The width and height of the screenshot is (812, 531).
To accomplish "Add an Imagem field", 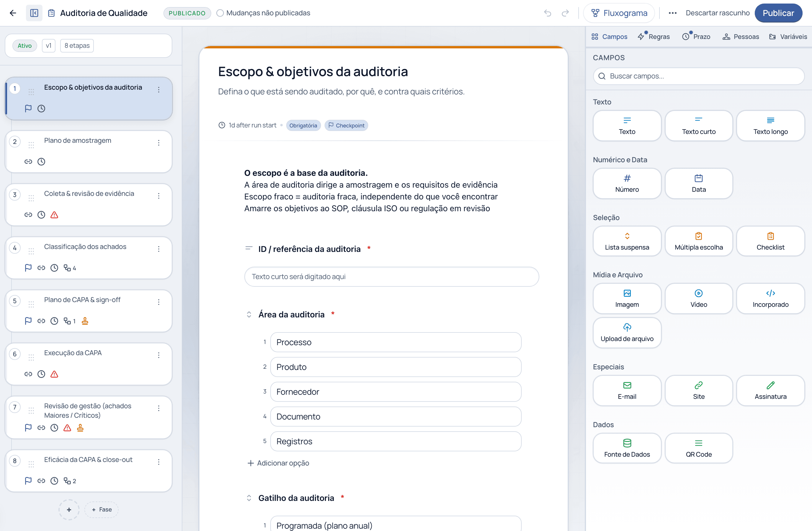I will click(627, 299).
